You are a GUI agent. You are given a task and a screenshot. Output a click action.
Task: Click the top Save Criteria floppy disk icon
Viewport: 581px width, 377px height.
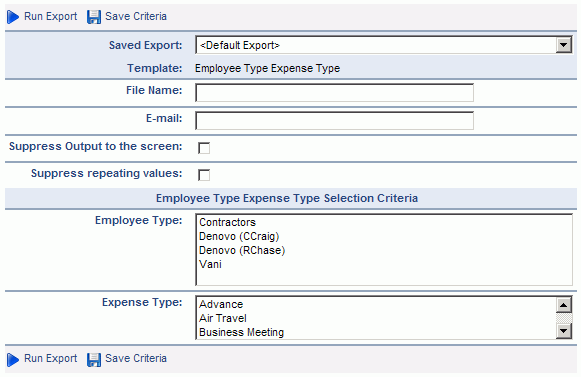pos(94,17)
